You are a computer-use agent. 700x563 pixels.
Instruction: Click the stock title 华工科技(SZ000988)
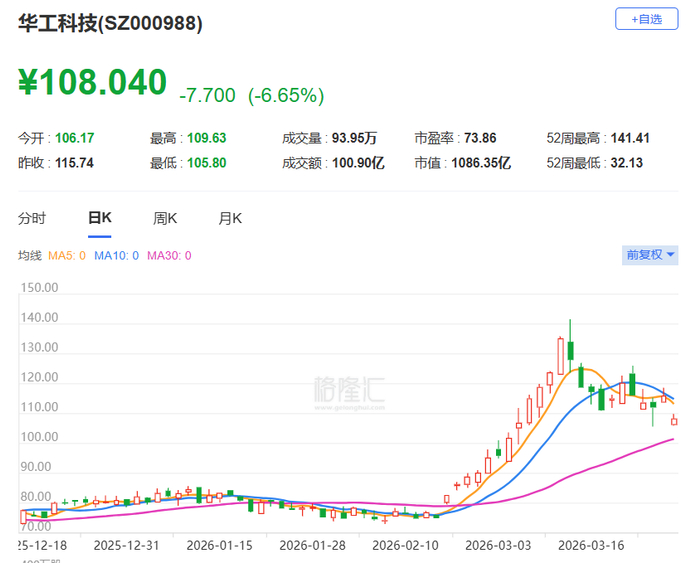coord(110,23)
